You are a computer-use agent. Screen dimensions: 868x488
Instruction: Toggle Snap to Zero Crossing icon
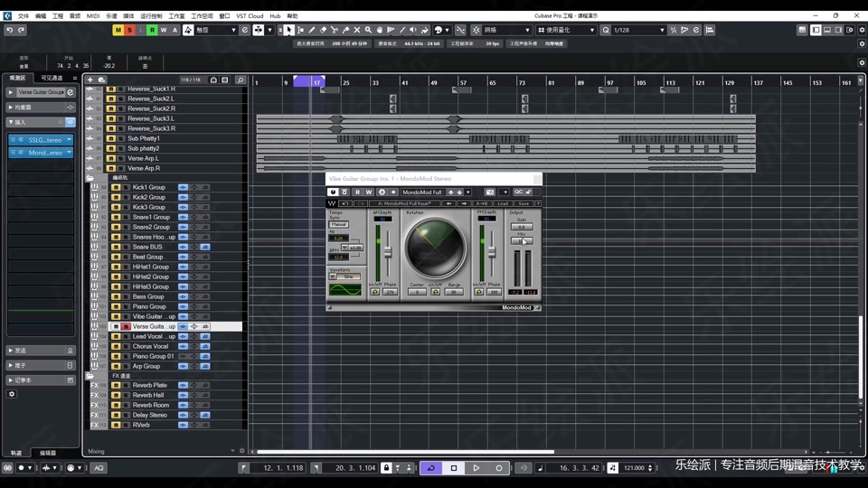pos(460,30)
